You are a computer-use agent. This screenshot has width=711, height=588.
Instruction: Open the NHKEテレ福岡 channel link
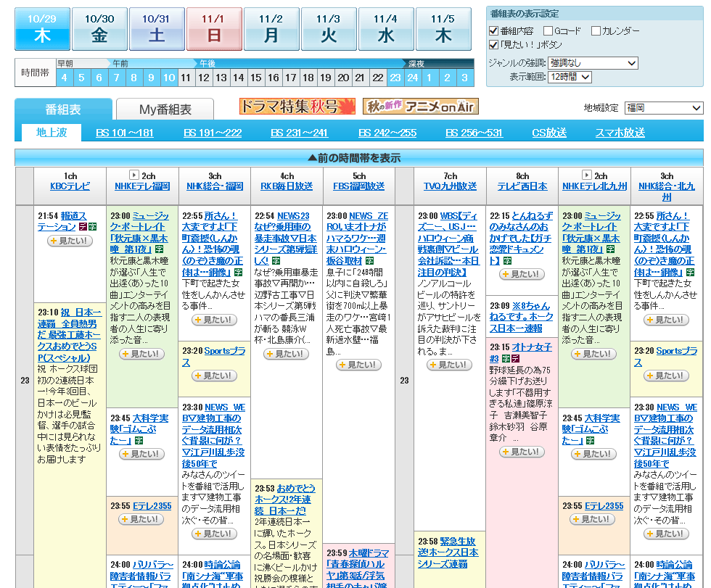pos(142,186)
